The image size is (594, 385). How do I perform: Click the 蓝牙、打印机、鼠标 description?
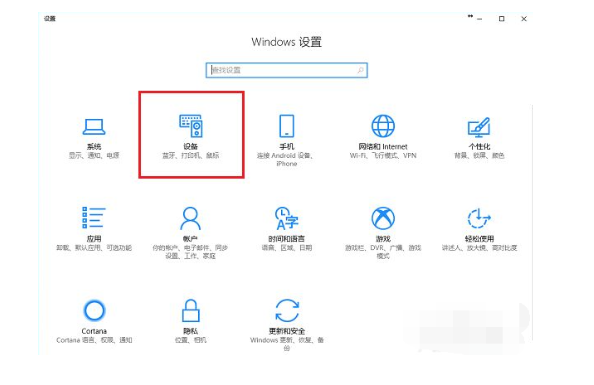pyautogui.click(x=191, y=155)
